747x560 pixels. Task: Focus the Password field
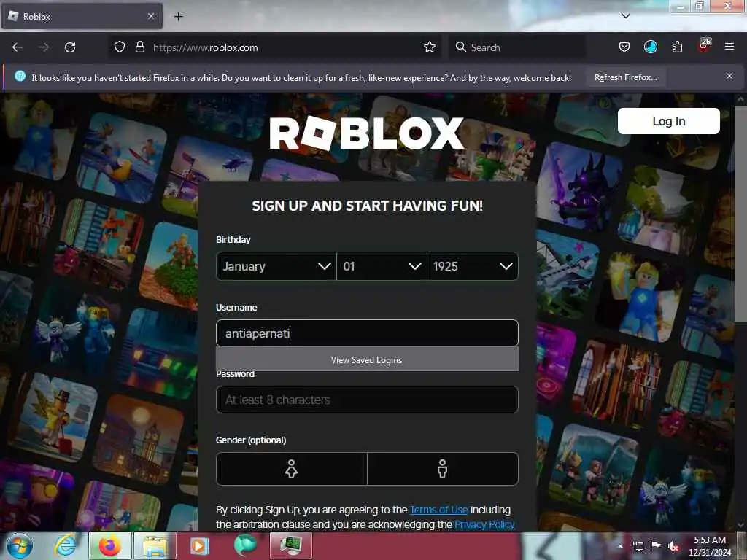367,400
